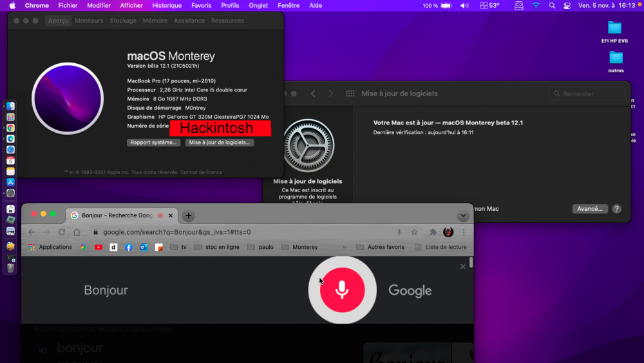Open Profils menu
644x363 pixels.
[x=230, y=5]
